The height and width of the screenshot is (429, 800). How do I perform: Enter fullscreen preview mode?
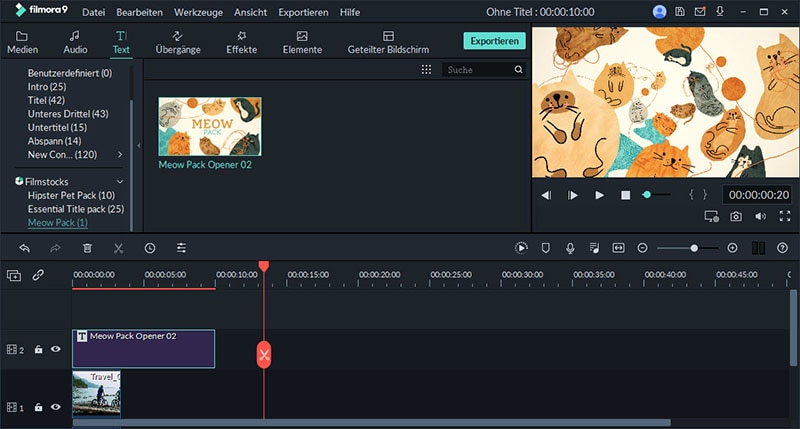tap(785, 216)
